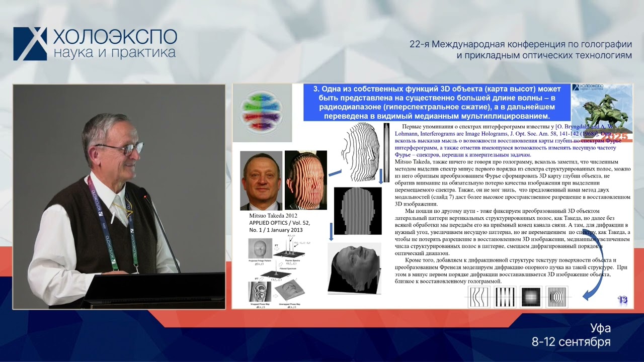This screenshot has height=362, width=644.
Task: Click the blue slide title box
Action: [437, 103]
